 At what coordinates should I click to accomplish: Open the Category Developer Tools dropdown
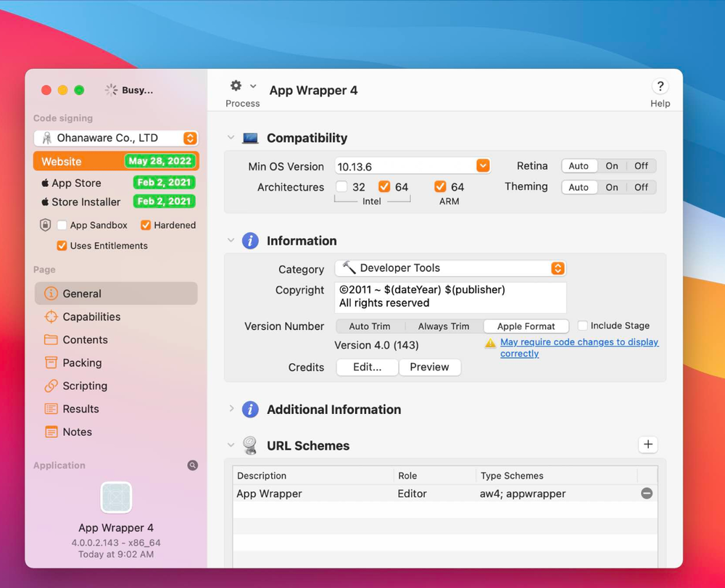(x=450, y=268)
